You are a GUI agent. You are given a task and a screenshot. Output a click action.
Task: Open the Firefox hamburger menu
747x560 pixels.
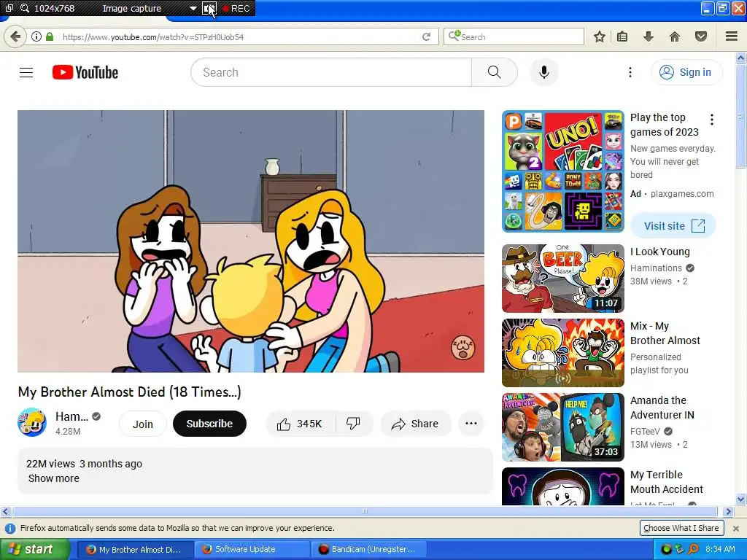(x=732, y=36)
